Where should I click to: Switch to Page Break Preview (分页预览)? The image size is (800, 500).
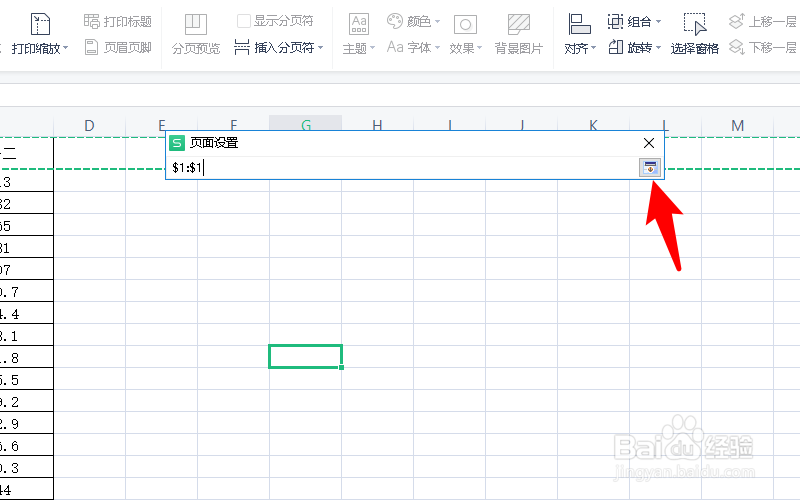click(196, 35)
